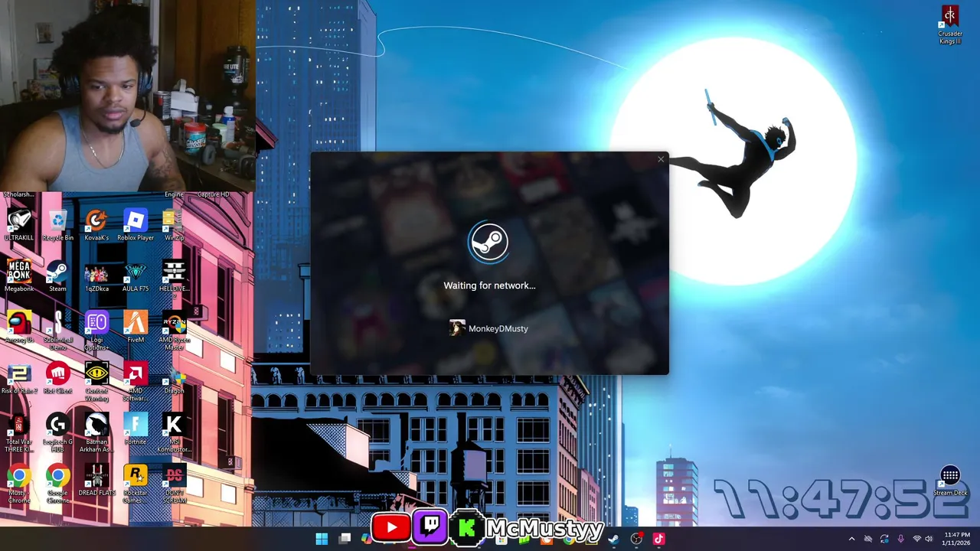This screenshot has height=551, width=980.
Task: Launch the Megabonk game shortcut
Action: (19, 277)
